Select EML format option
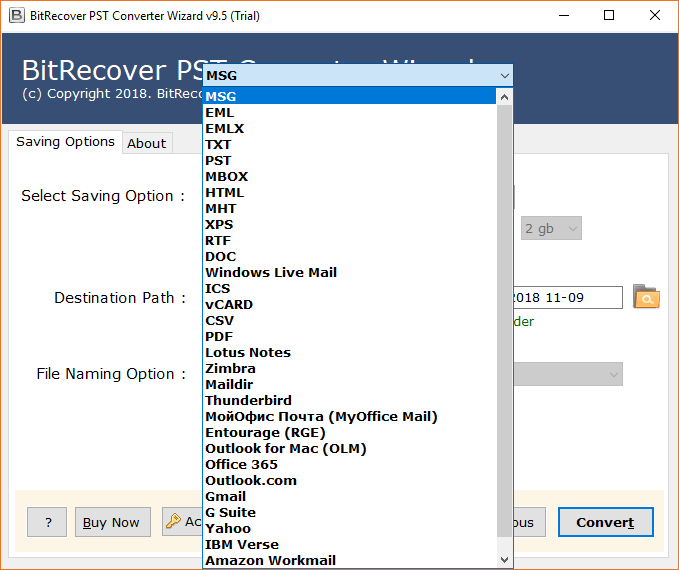 point(349,112)
